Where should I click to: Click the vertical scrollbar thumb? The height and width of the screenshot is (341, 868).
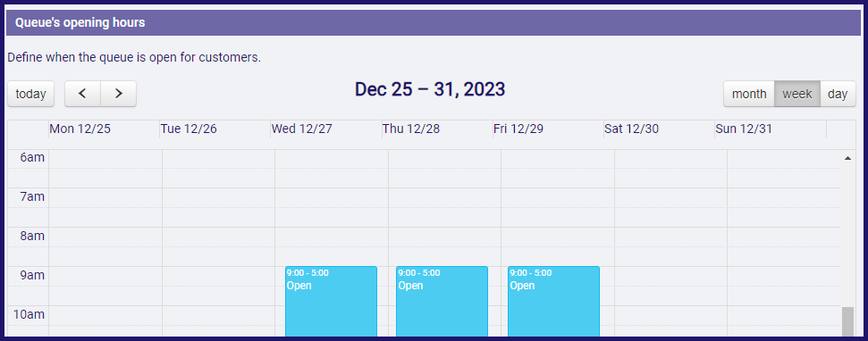(847, 322)
